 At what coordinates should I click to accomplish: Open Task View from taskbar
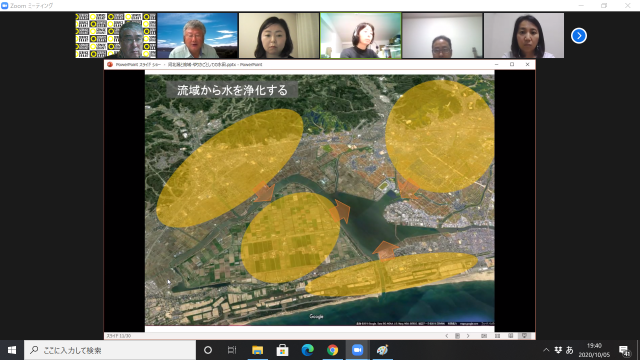pos(232,350)
